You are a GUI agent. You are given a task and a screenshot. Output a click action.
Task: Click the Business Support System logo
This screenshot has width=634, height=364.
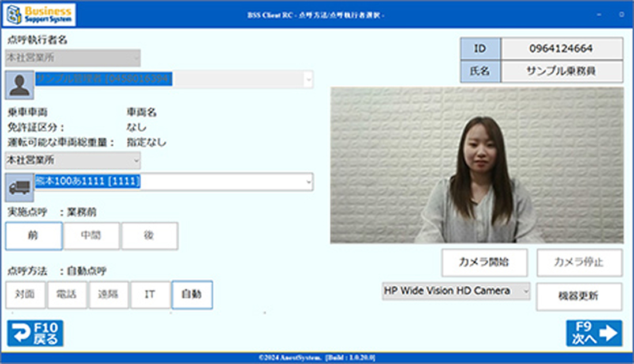pos(40,15)
